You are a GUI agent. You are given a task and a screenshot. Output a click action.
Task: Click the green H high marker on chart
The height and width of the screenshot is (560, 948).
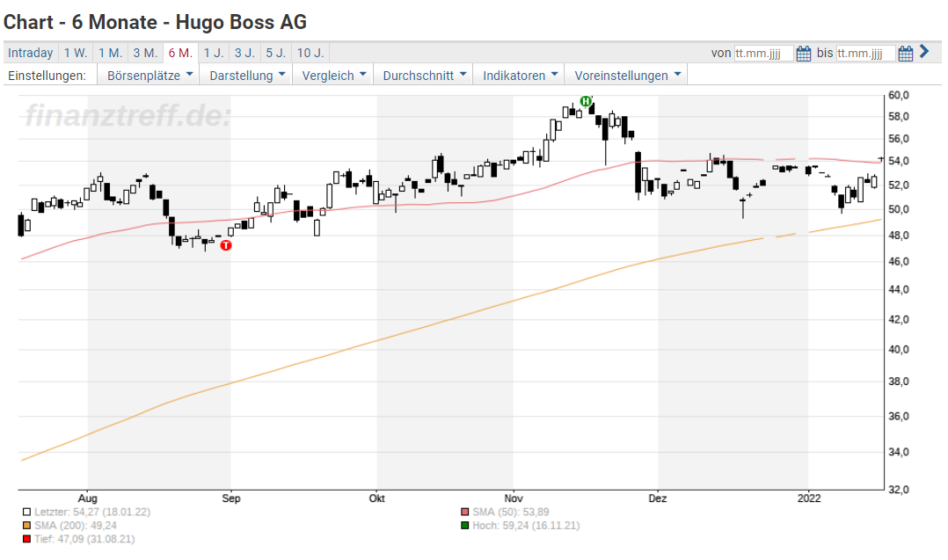click(x=586, y=101)
